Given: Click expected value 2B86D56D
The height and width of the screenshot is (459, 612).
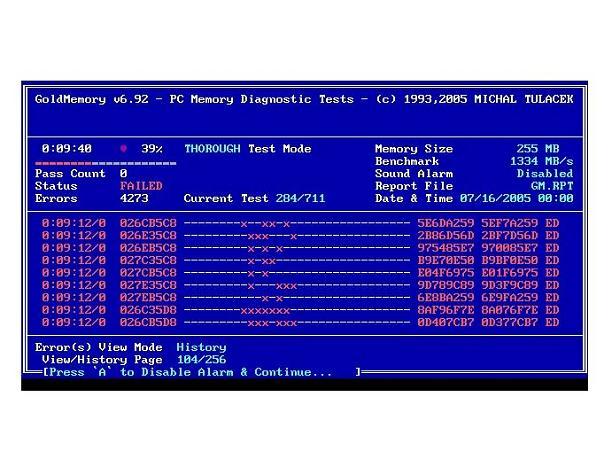Looking at the screenshot, I should 445,236.
